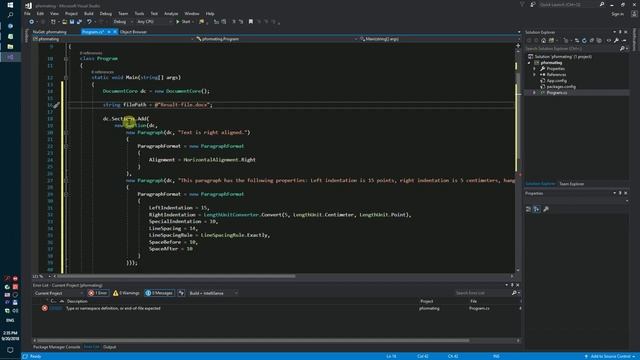Switch to the Output tab
The width and height of the screenshot is (640, 360).
pyautogui.click(x=109, y=347)
